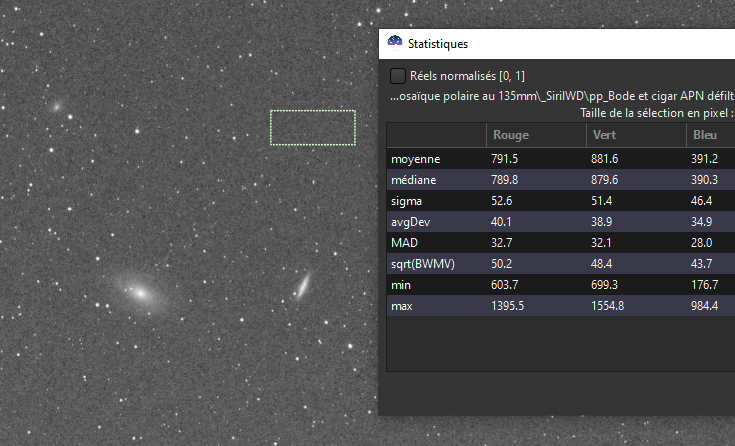The height and width of the screenshot is (446, 735).
Task: Click the Vert médiane value 879.6
Action: 604,180
